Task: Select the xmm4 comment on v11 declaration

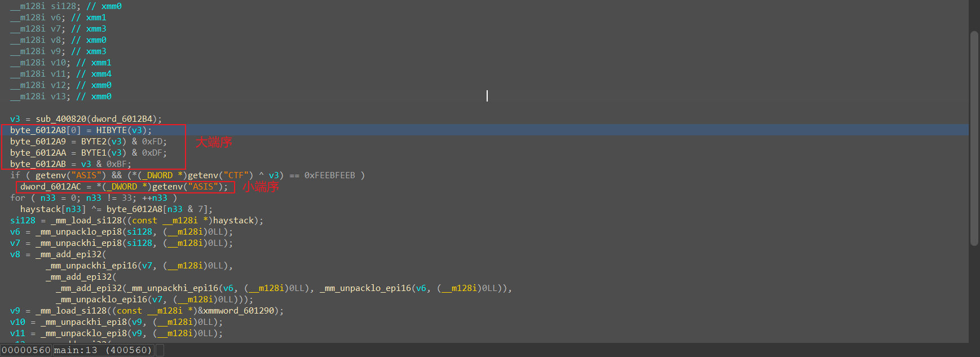Action: pyautogui.click(x=94, y=74)
